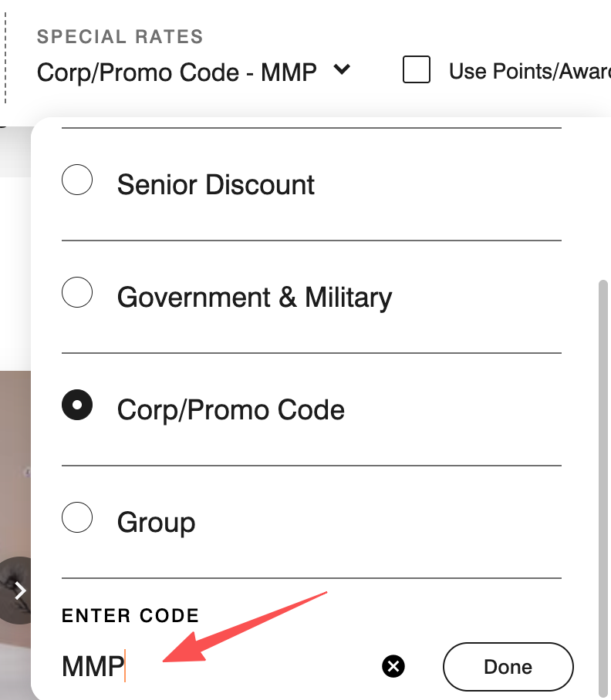Toggle the Use Points/Awards checkbox

pos(417,70)
